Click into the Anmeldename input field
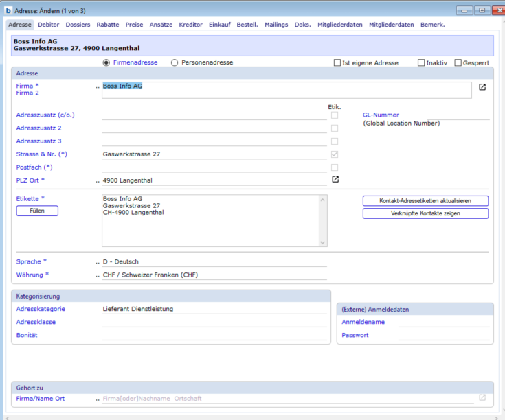505x420 pixels. [444, 322]
